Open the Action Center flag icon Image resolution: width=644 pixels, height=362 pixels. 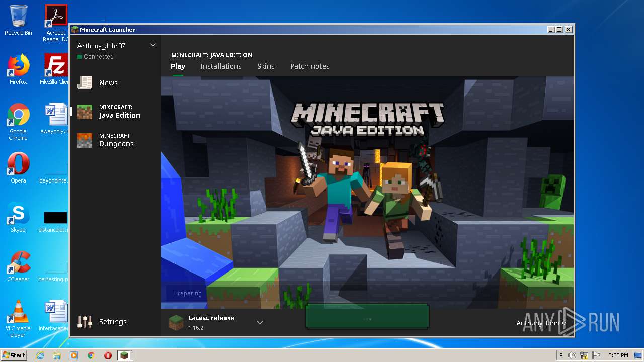click(596, 355)
